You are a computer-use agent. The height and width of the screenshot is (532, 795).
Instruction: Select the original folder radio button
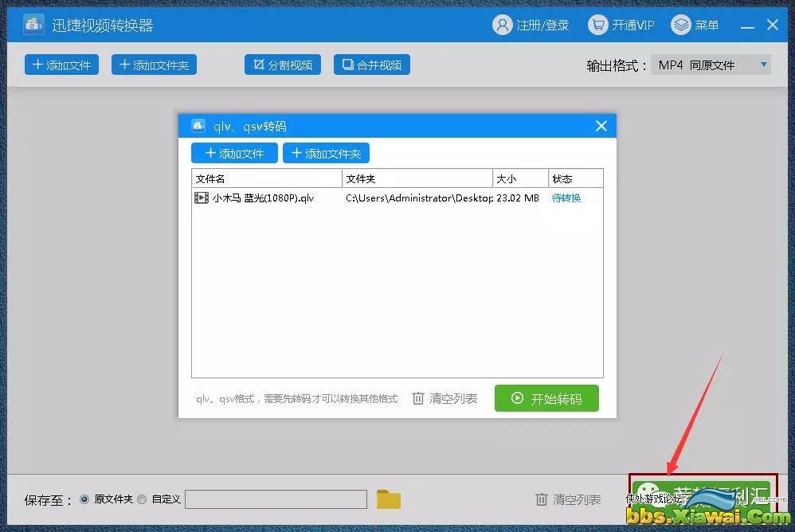(84, 499)
